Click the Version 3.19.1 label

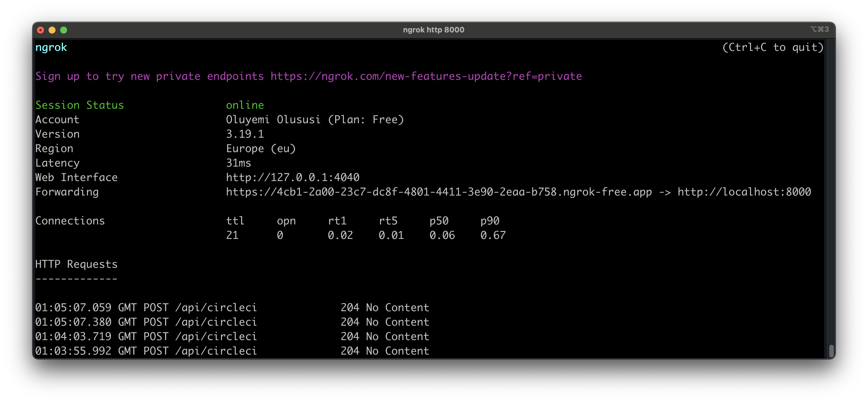pyautogui.click(x=245, y=134)
